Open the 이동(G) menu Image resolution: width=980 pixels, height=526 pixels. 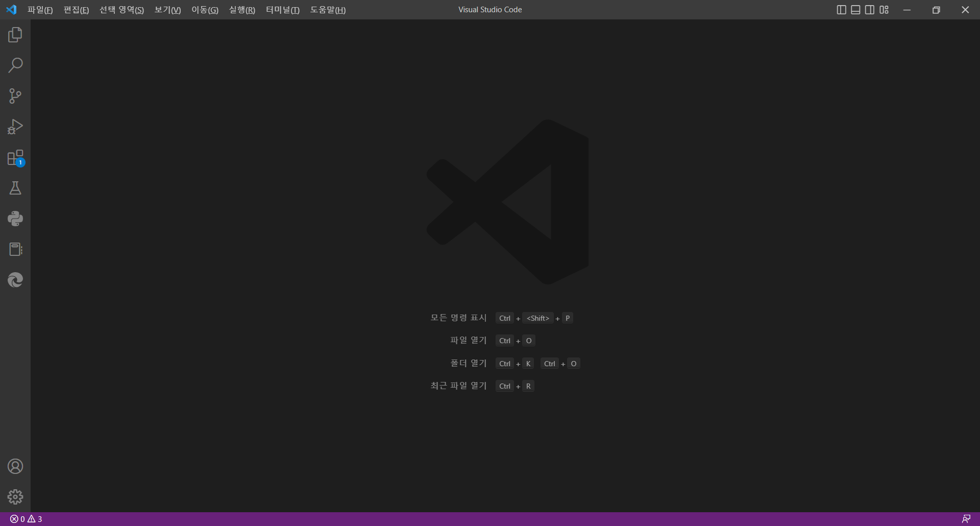click(205, 10)
